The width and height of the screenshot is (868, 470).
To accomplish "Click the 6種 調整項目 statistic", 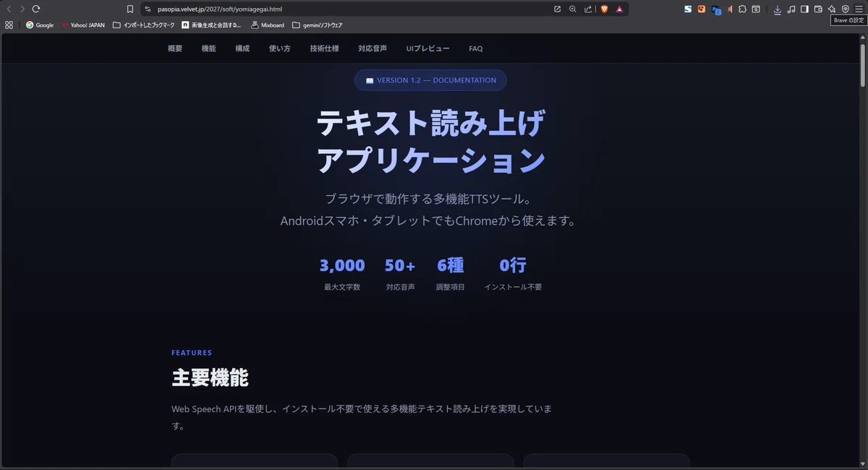I will click(x=450, y=274).
